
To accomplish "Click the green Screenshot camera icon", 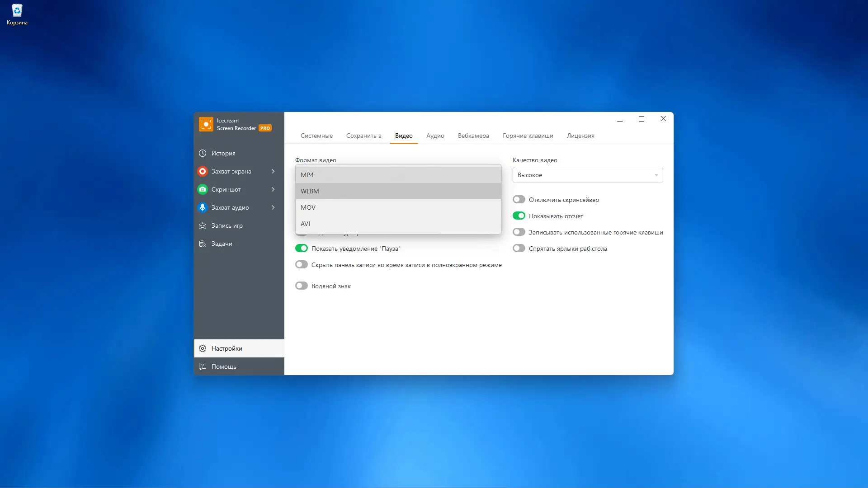I will [x=203, y=189].
